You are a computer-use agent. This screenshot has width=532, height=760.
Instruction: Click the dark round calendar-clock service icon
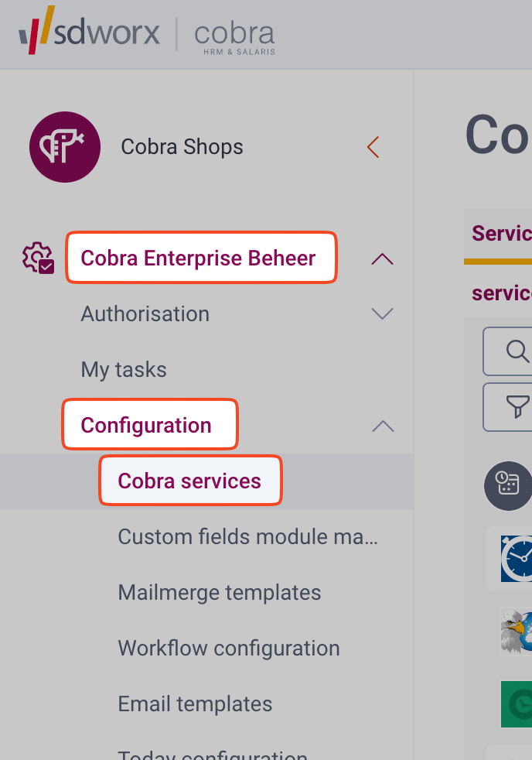507,485
